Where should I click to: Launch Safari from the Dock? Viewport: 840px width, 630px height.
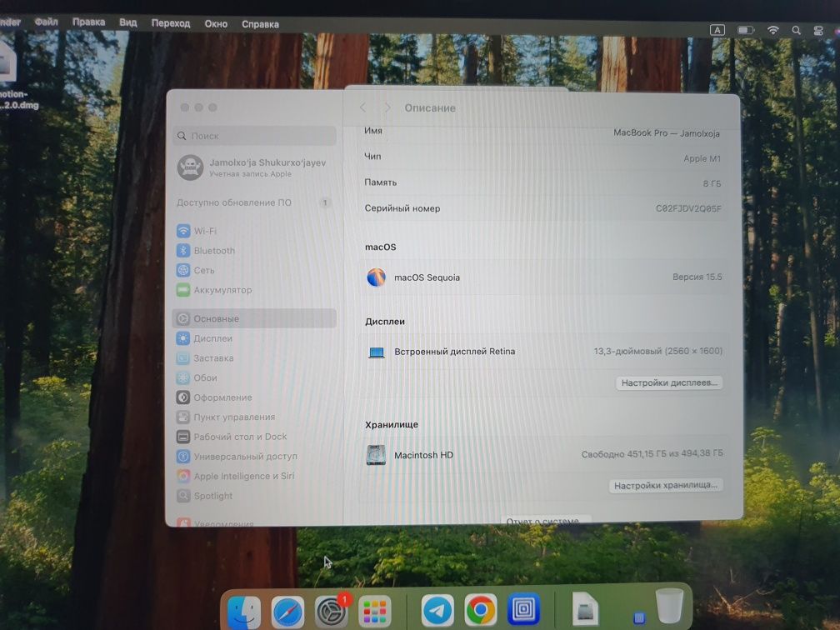287,612
